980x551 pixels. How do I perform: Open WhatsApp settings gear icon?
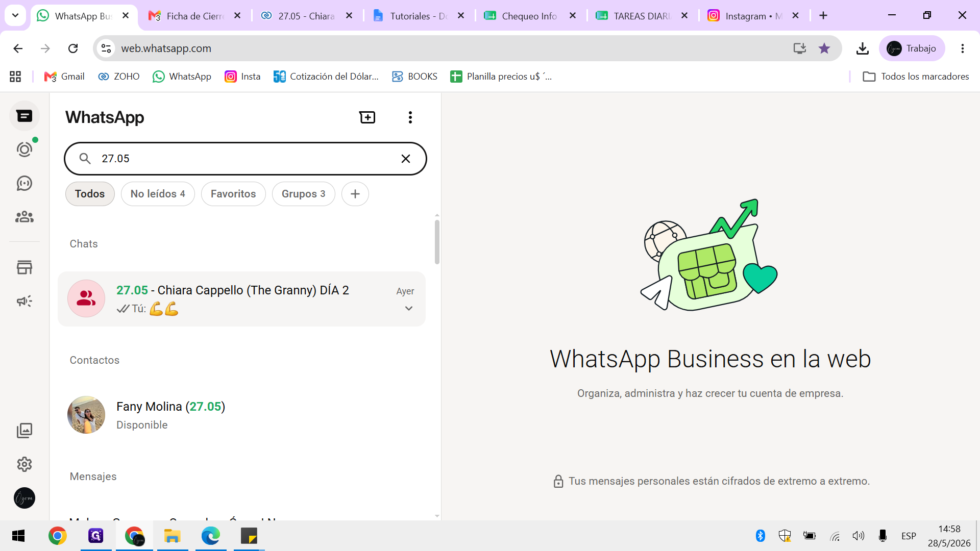tap(24, 464)
